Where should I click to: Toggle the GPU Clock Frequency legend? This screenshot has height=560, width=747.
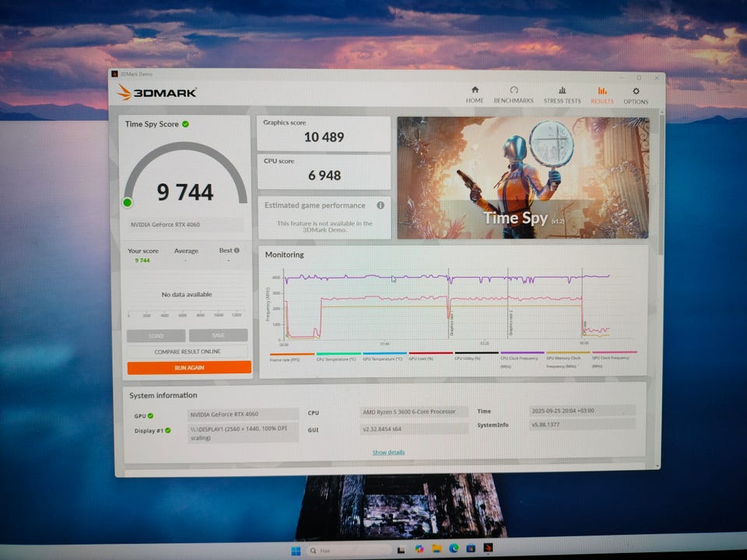click(x=614, y=359)
